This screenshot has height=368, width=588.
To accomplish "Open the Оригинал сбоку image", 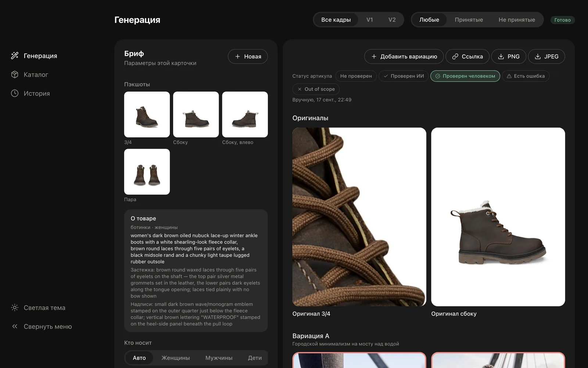I will click(498, 217).
